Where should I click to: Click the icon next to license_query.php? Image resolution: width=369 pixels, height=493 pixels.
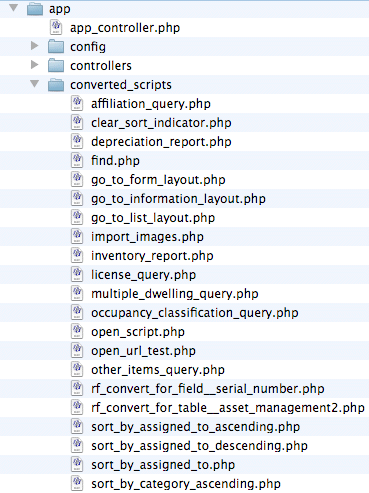77,275
